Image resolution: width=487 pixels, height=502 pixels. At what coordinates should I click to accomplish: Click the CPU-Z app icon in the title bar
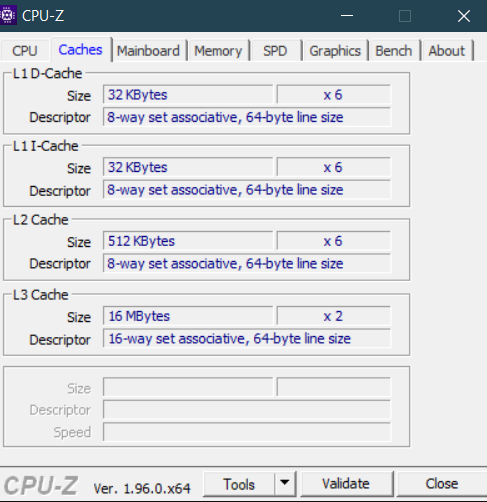[7, 15]
